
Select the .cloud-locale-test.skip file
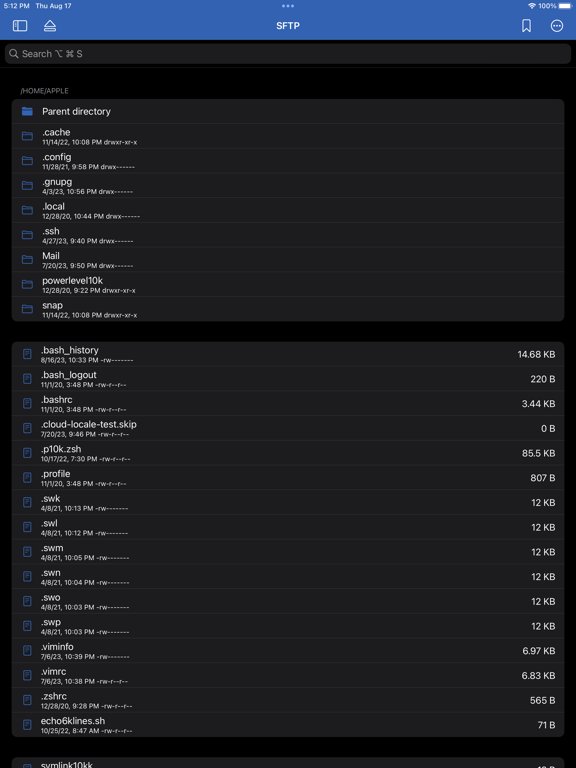(288, 428)
